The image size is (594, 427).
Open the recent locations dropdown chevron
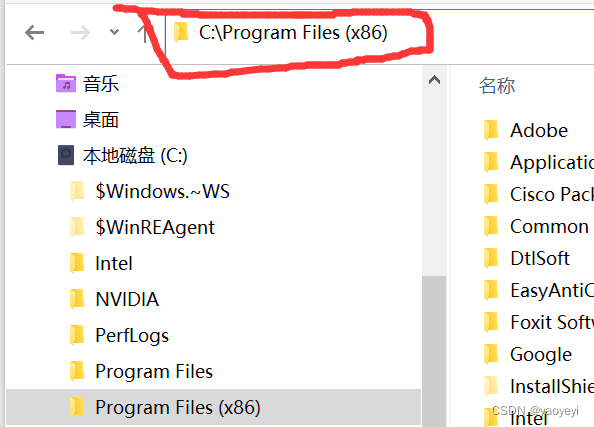(114, 32)
